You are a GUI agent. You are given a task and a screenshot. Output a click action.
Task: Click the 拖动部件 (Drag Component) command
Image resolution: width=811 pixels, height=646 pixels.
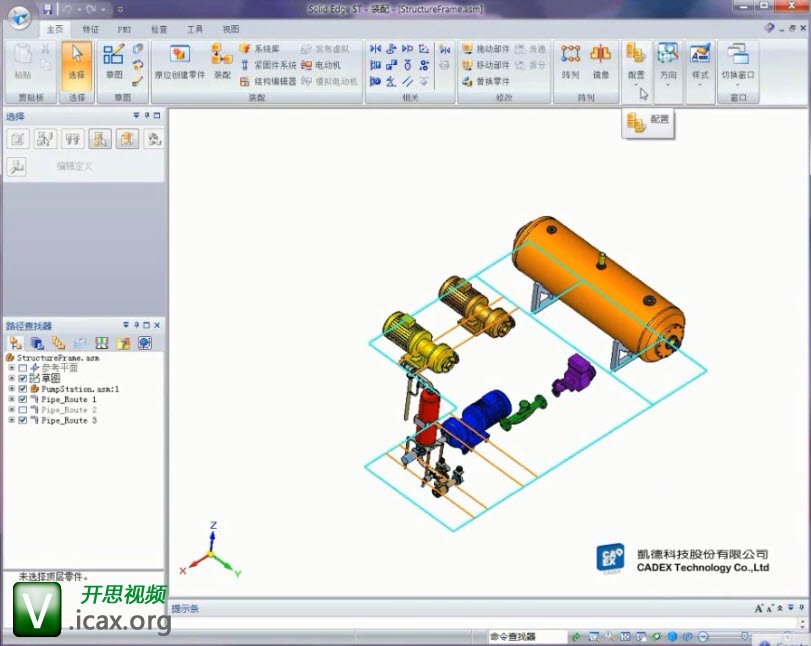(x=486, y=49)
